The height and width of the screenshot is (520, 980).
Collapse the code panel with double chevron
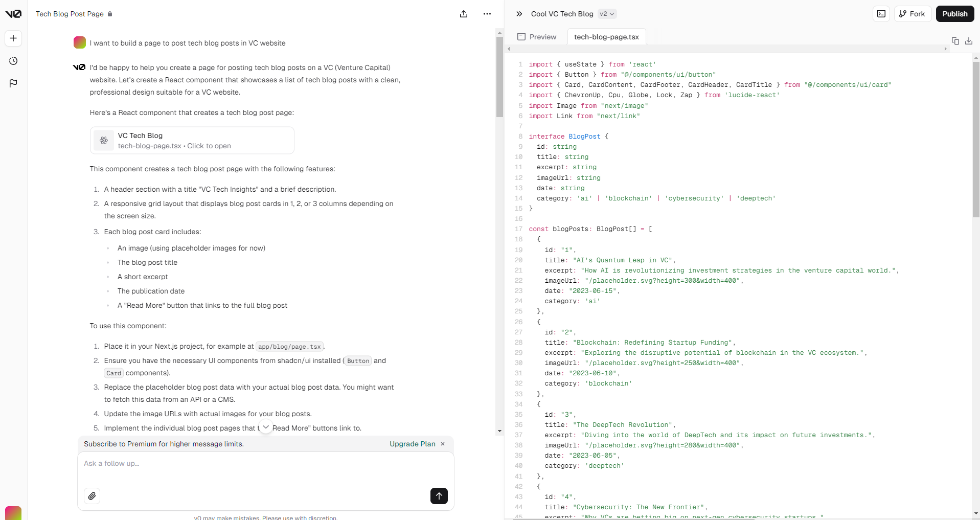coord(519,14)
